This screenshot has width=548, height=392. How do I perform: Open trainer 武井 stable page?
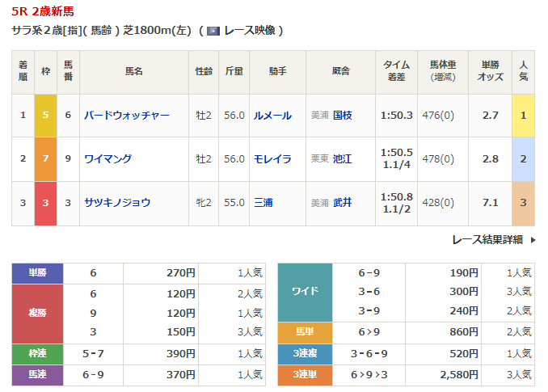tap(342, 203)
